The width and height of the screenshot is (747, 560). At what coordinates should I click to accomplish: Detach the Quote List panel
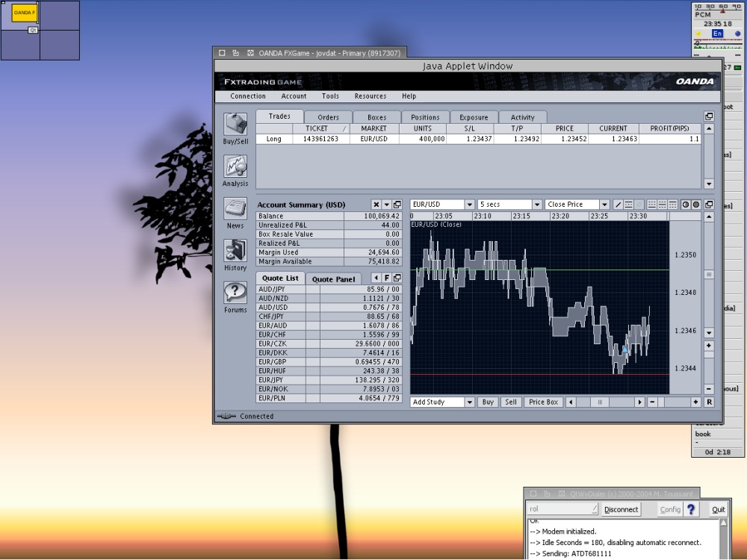(397, 278)
